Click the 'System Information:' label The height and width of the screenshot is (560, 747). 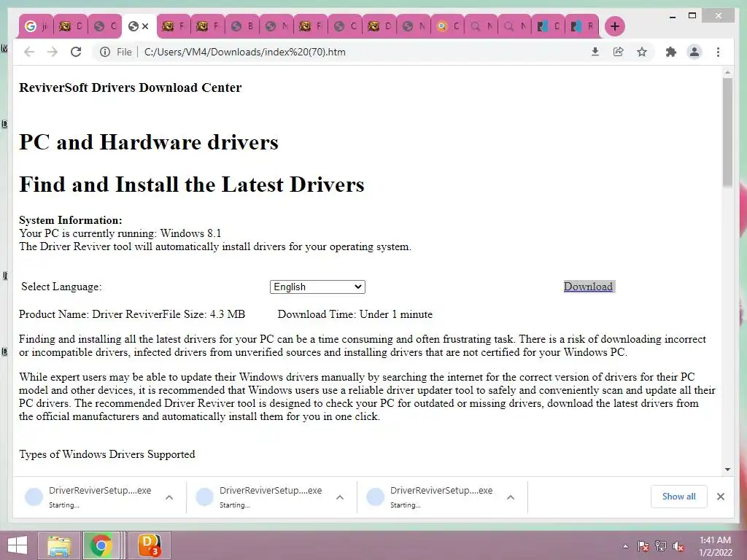pos(71,220)
